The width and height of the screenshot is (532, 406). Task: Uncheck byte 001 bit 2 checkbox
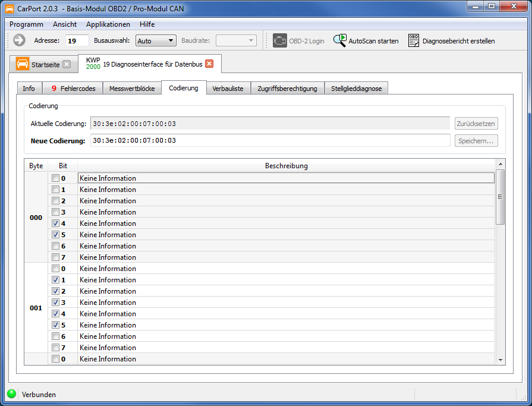coord(56,291)
